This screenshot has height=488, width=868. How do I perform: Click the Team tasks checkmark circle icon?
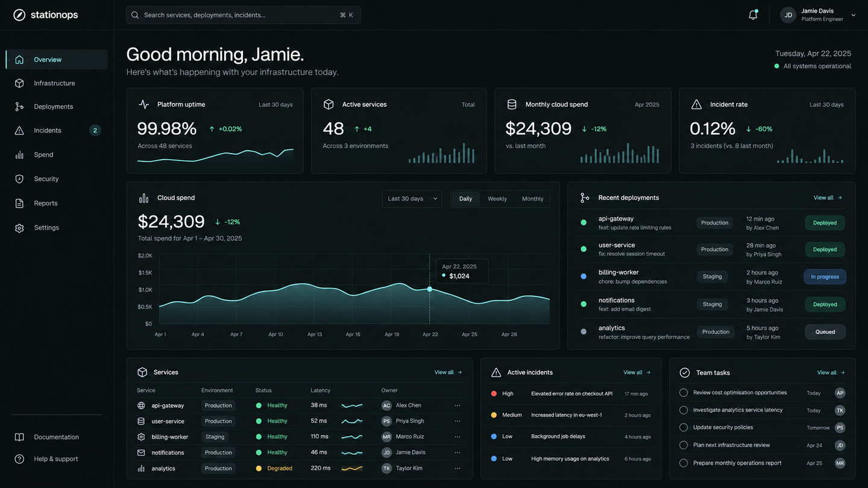tap(685, 372)
